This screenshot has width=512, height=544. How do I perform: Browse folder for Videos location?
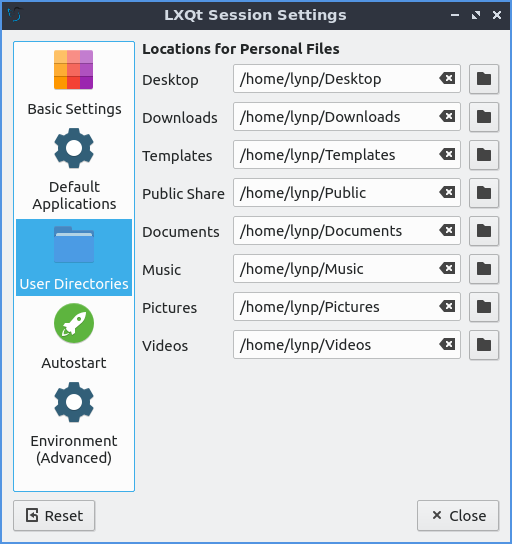484,345
